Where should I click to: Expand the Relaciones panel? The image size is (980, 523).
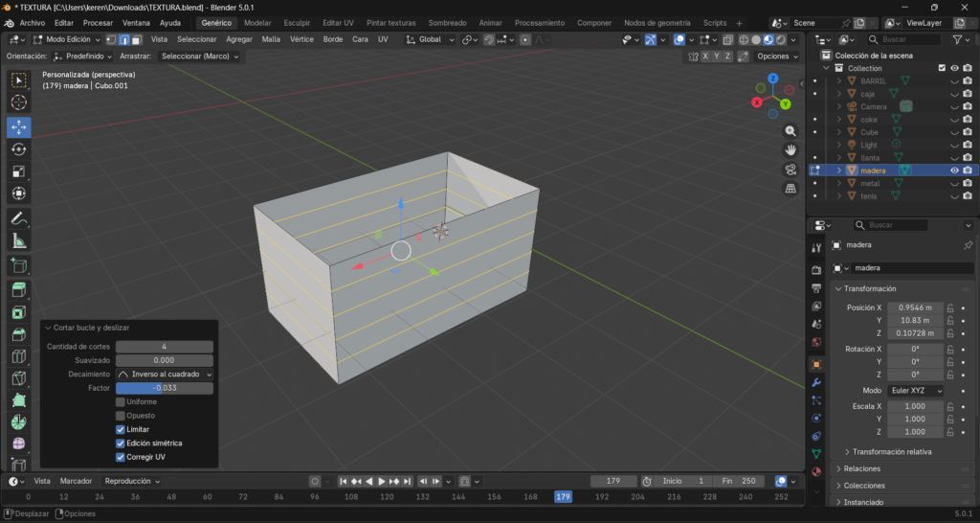point(861,468)
